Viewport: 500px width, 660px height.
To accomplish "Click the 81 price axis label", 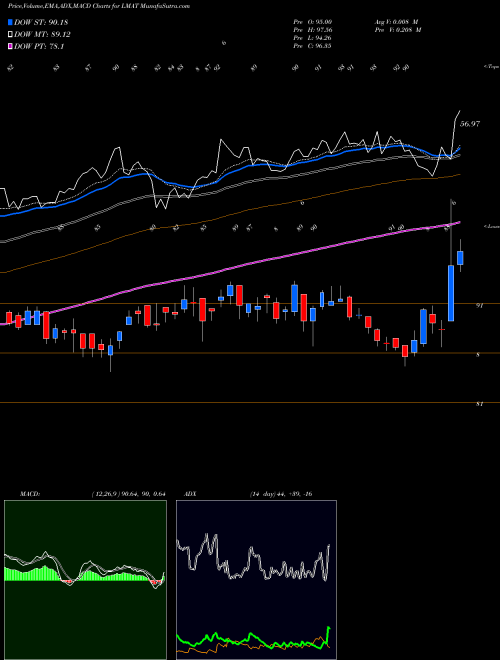I will (479, 404).
